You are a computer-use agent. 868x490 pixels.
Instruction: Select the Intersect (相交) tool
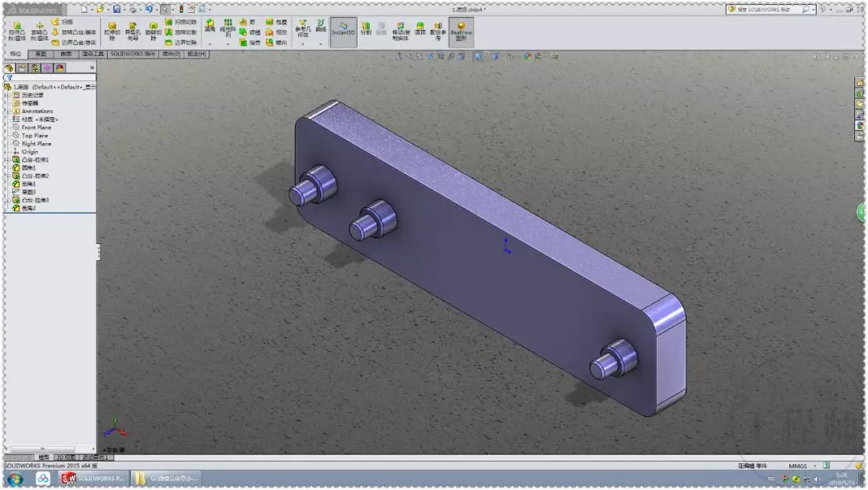276,32
